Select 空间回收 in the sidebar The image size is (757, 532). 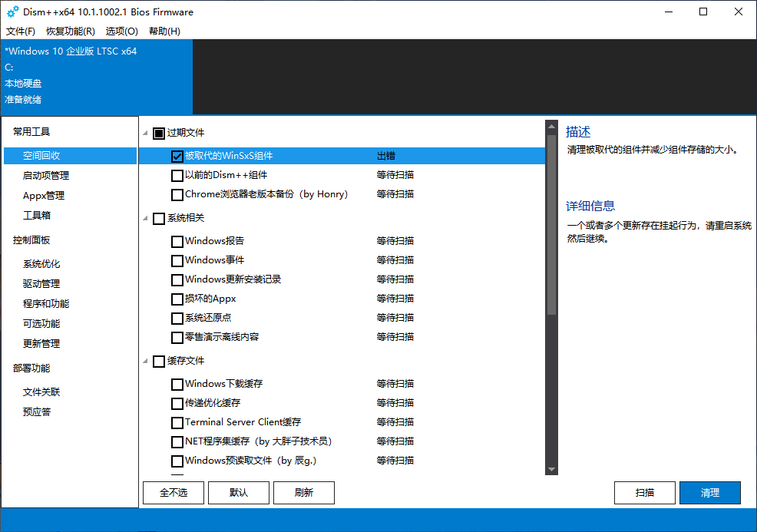70,155
